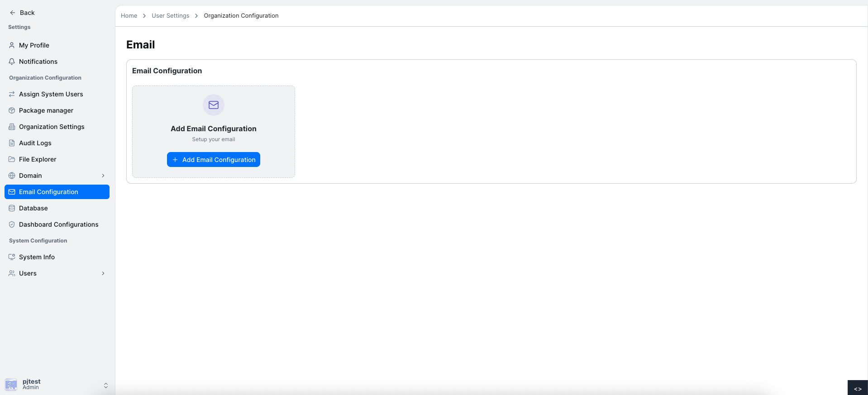868x395 pixels.
Task: Click the 'Admin' role label
Action: (31, 388)
